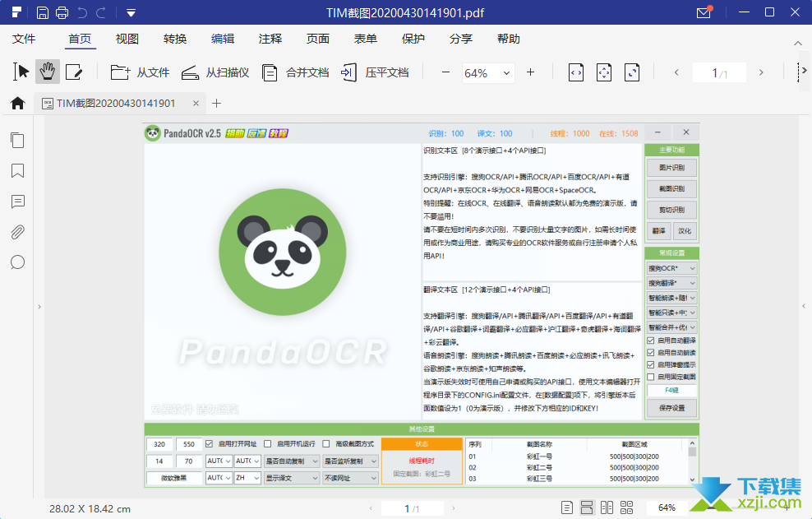
Task: Switch to the 注释 tab
Action: (270, 39)
